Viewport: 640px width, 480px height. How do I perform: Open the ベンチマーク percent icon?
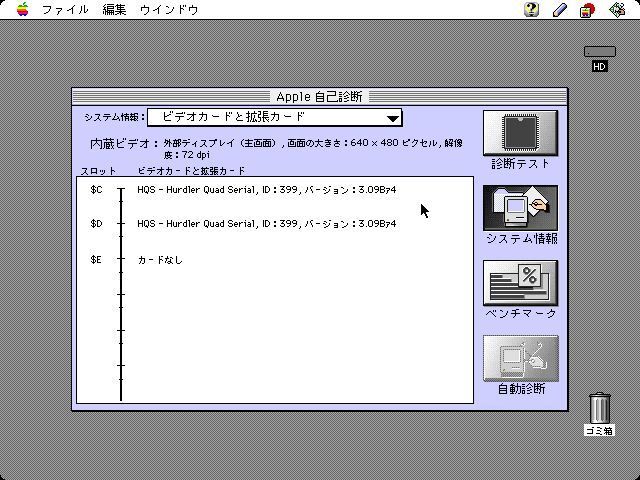tap(520, 283)
